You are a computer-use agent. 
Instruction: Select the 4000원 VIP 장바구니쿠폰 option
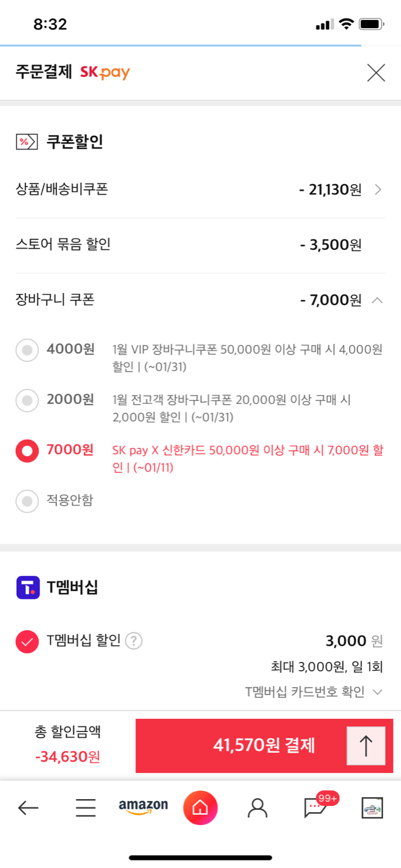27,350
